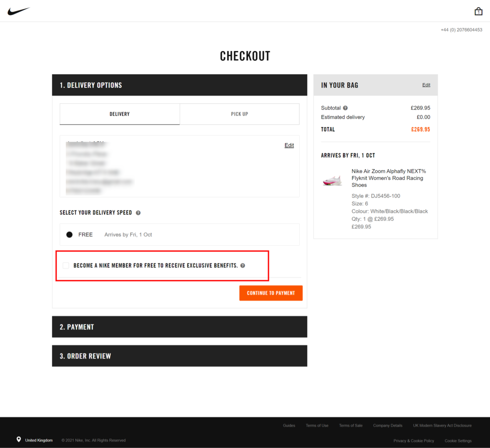Click the Size: 6 text
Image resolution: width=490 pixels, height=448 pixels.
359,204
